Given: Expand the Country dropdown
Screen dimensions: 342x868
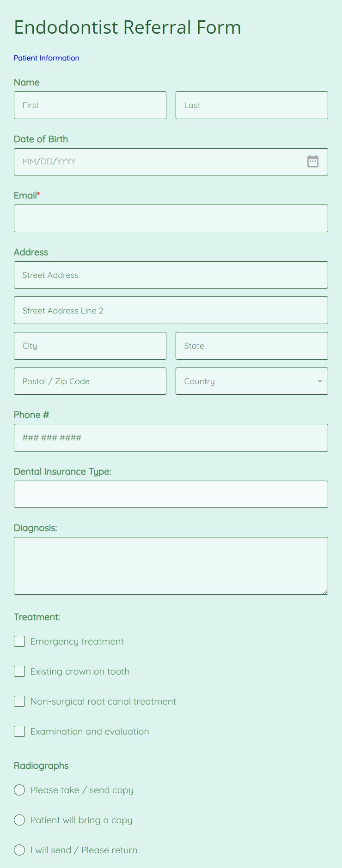Looking at the screenshot, I should (251, 381).
